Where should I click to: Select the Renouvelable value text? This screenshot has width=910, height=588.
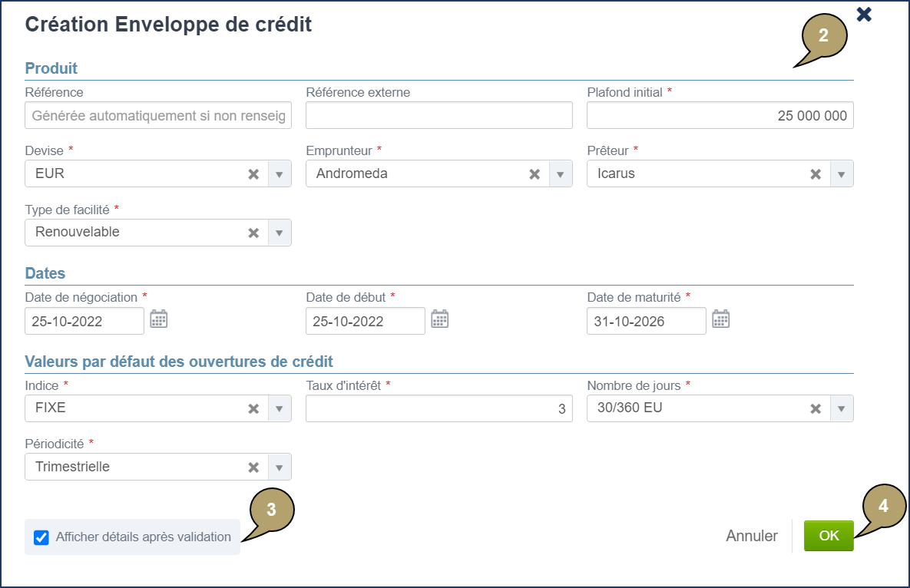point(78,232)
